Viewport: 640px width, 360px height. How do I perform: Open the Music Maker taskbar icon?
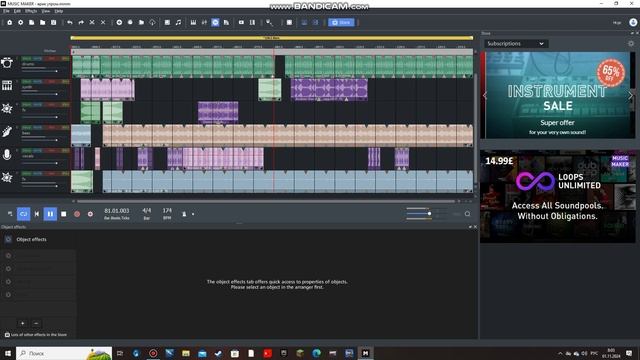point(365,353)
